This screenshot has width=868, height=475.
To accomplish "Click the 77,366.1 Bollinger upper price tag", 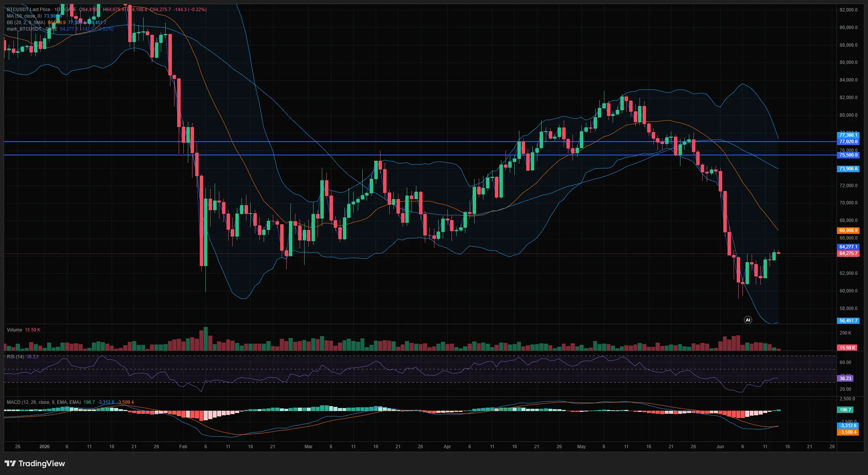I will coord(848,135).
